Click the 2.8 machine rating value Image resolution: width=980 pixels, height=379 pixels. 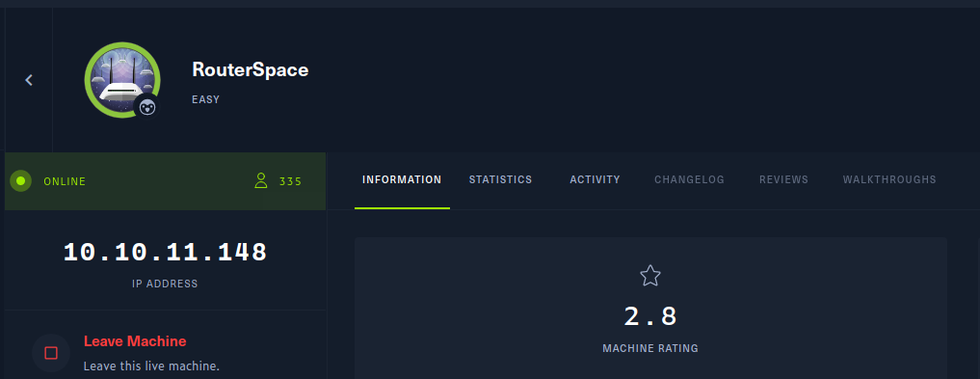pos(650,316)
